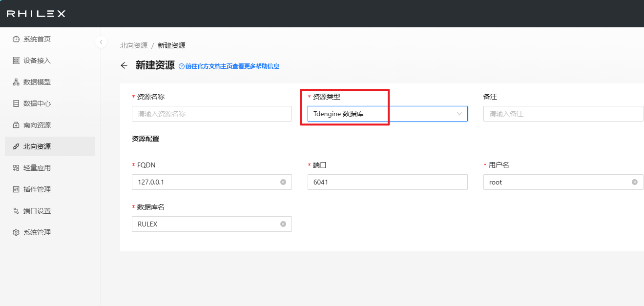644x306 pixels.
Task: Clear the 数据库名 field value
Action: pyautogui.click(x=283, y=224)
